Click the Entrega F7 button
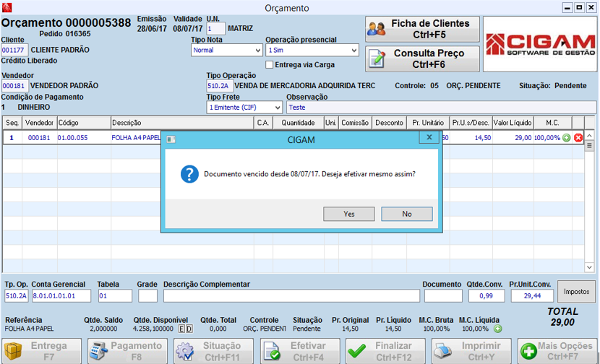This screenshot has height=364, width=600. coord(41,351)
